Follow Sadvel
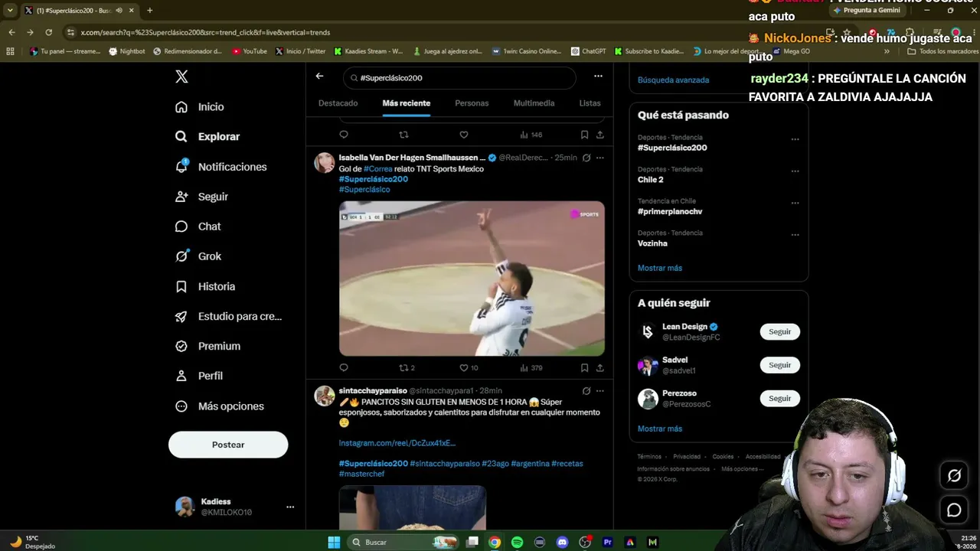980x551 pixels. tap(779, 365)
